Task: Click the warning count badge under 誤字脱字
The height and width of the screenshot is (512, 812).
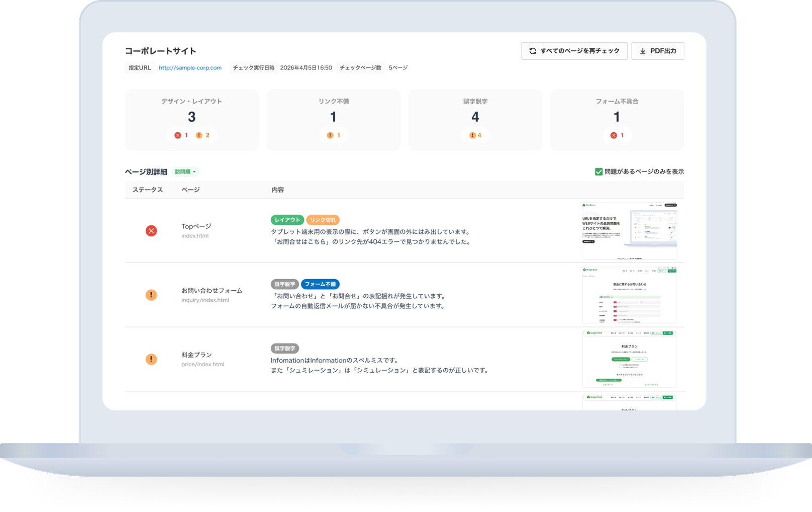Action: click(x=475, y=135)
